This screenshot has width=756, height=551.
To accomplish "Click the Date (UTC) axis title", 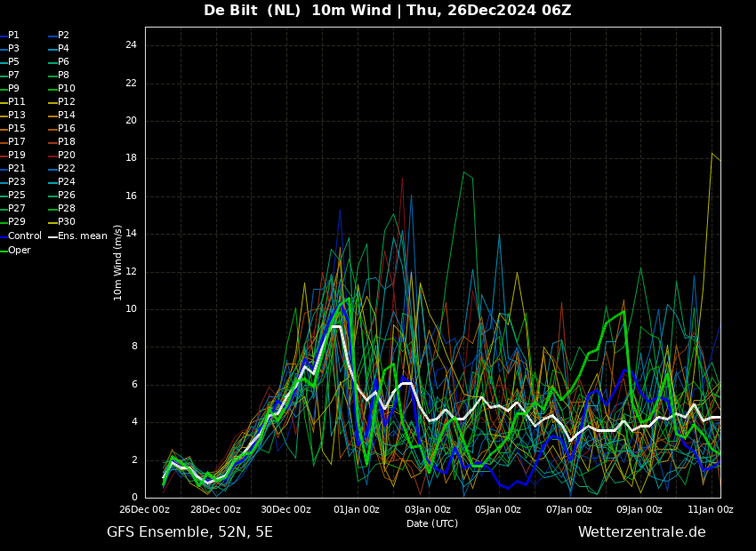I will [432, 523].
